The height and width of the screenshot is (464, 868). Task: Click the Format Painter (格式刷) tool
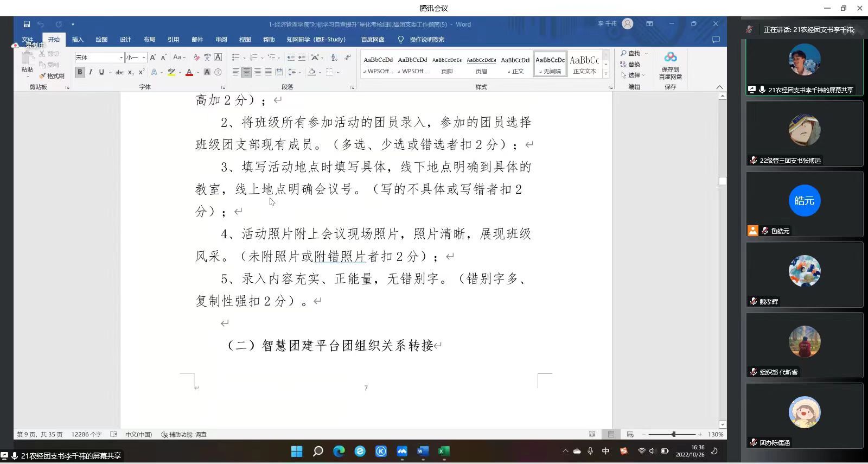click(52, 76)
